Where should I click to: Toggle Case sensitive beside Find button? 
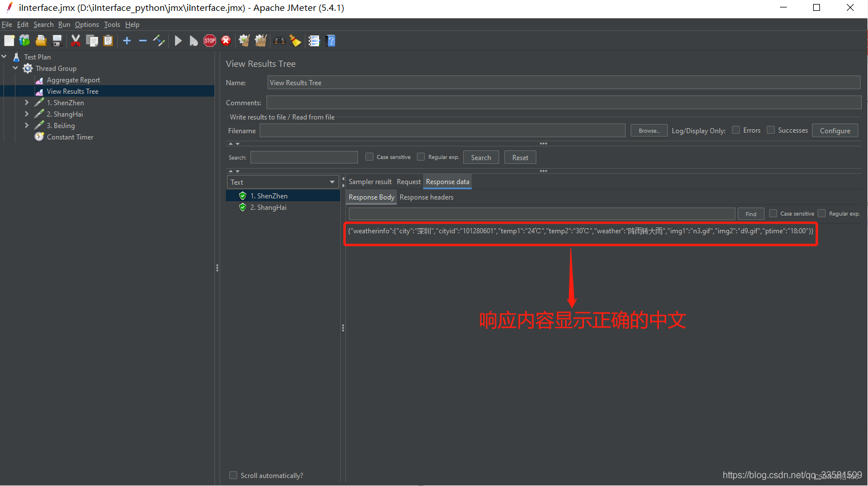773,213
